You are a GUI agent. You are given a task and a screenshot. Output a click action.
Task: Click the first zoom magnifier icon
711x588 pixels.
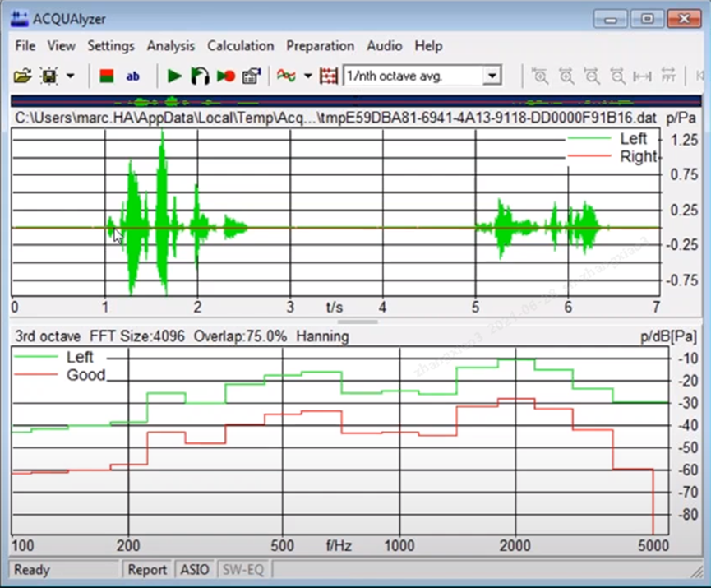click(x=539, y=76)
